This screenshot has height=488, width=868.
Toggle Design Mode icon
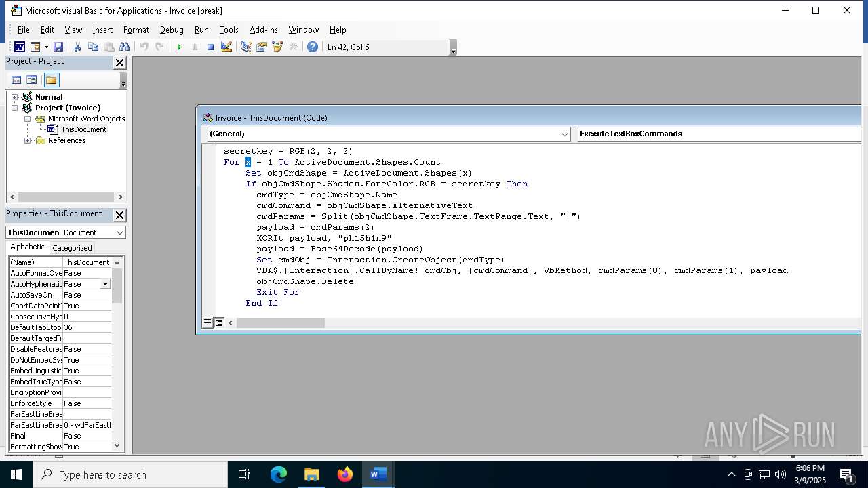(226, 47)
